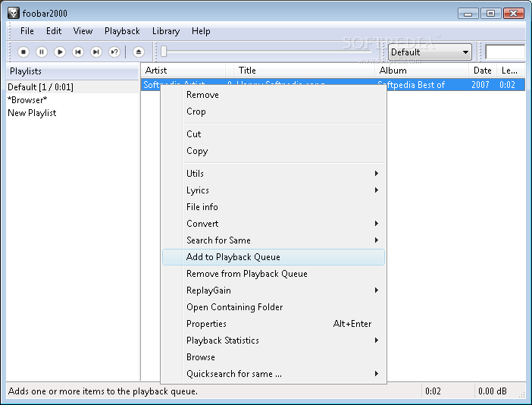
Task: Choose Remove from the context menu
Action: [274, 95]
